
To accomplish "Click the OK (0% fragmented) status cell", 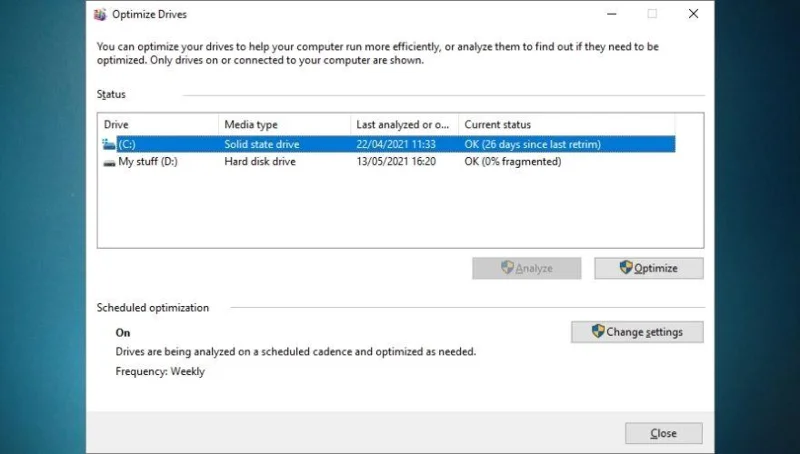I will pos(513,162).
